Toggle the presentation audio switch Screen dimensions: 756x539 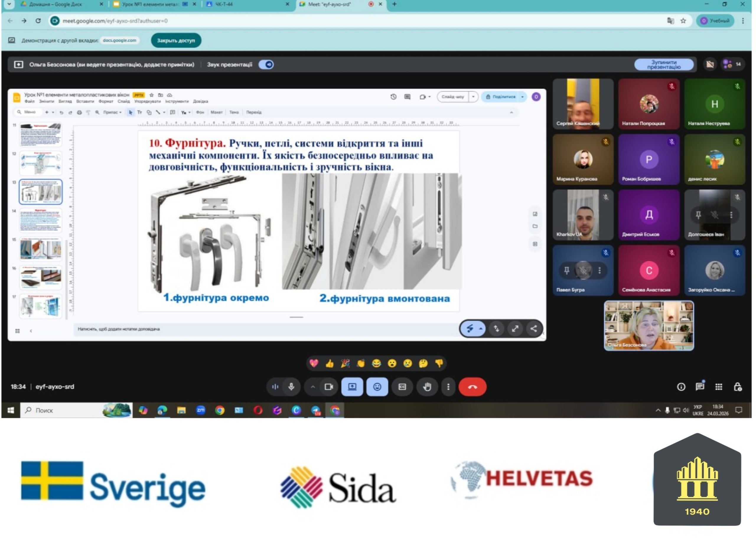click(266, 64)
